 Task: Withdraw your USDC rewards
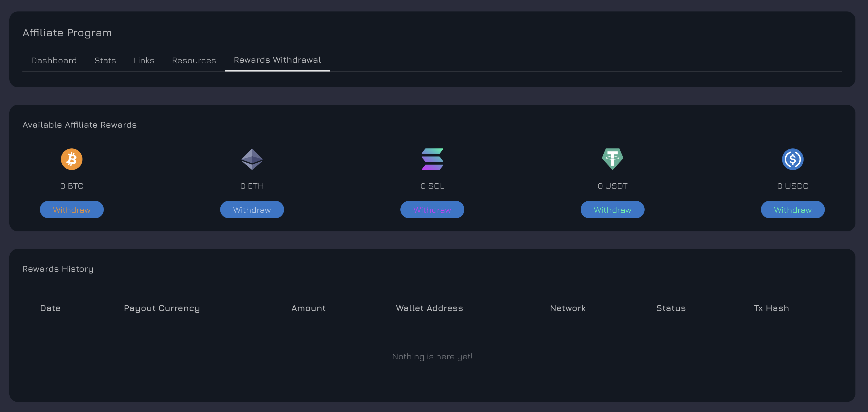pyautogui.click(x=793, y=209)
